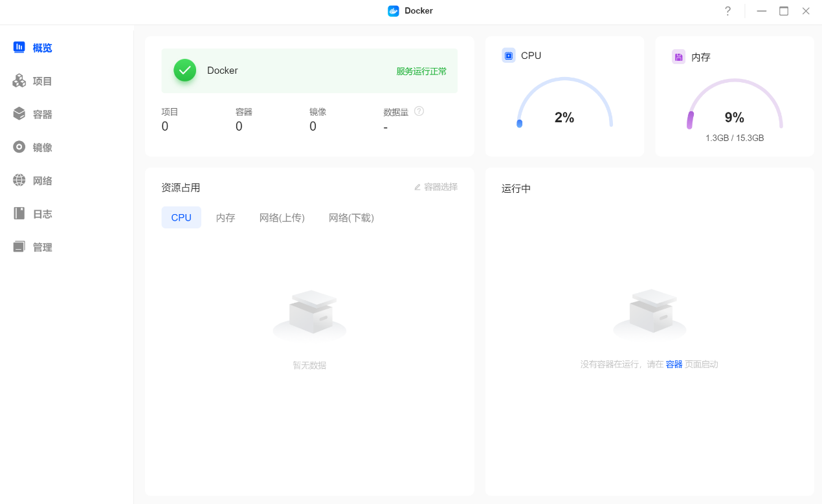Maximize the Docker window

pos(784,11)
